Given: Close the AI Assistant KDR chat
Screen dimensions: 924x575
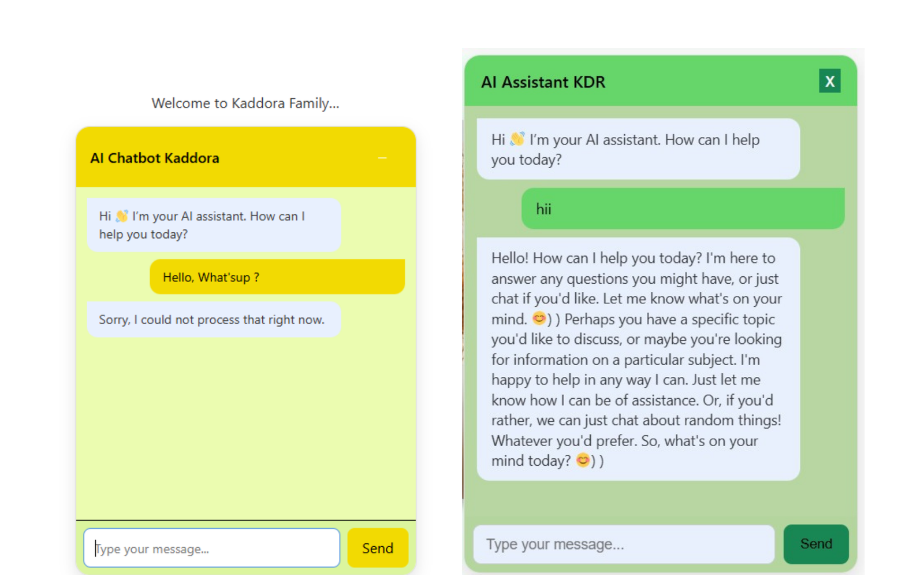Looking at the screenshot, I should (x=829, y=81).
